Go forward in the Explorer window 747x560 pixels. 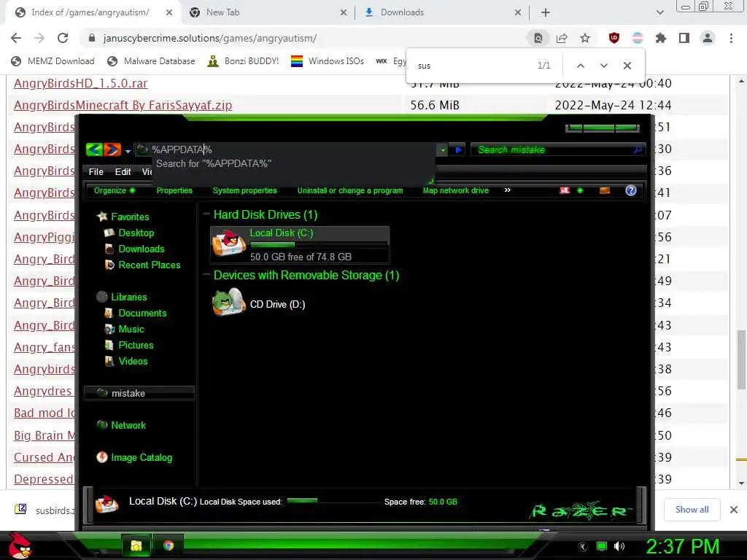(x=112, y=149)
